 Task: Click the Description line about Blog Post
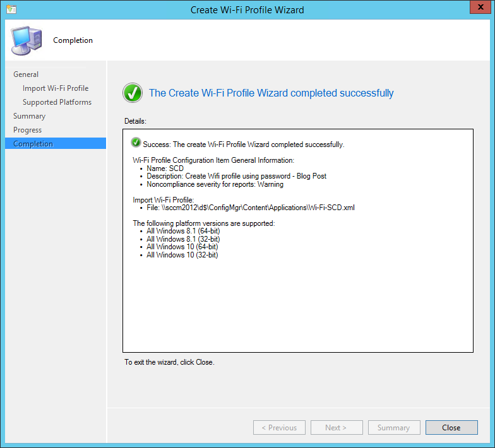236,176
